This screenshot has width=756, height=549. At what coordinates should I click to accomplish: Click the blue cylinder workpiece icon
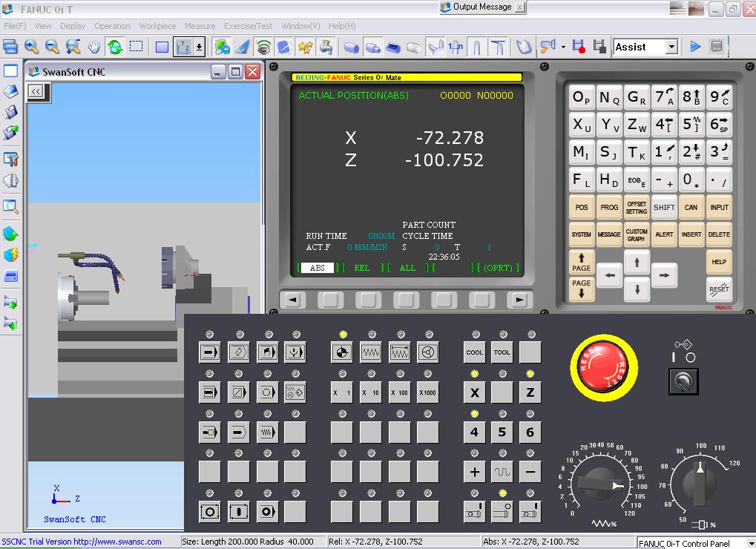[352, 47]
